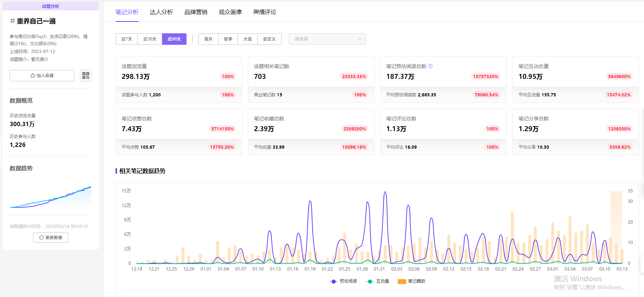
Task: Click the refresh icon in 更新数据
Action: pos(41,238)
